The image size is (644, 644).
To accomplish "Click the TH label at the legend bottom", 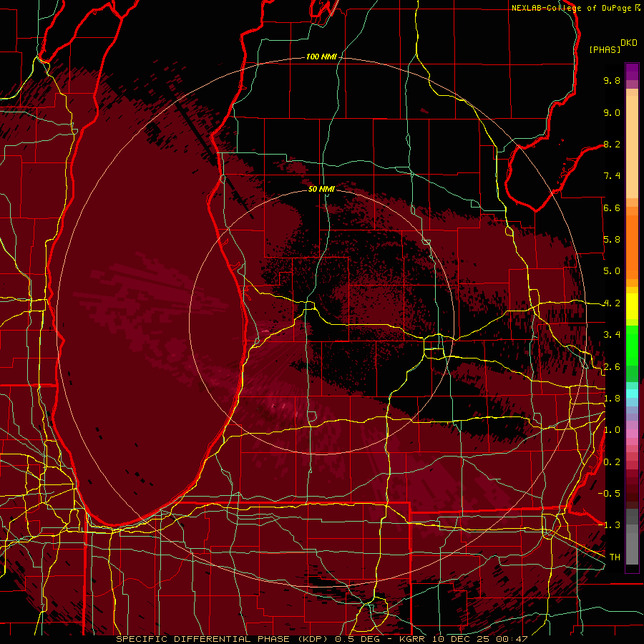I will pos(615,557).
